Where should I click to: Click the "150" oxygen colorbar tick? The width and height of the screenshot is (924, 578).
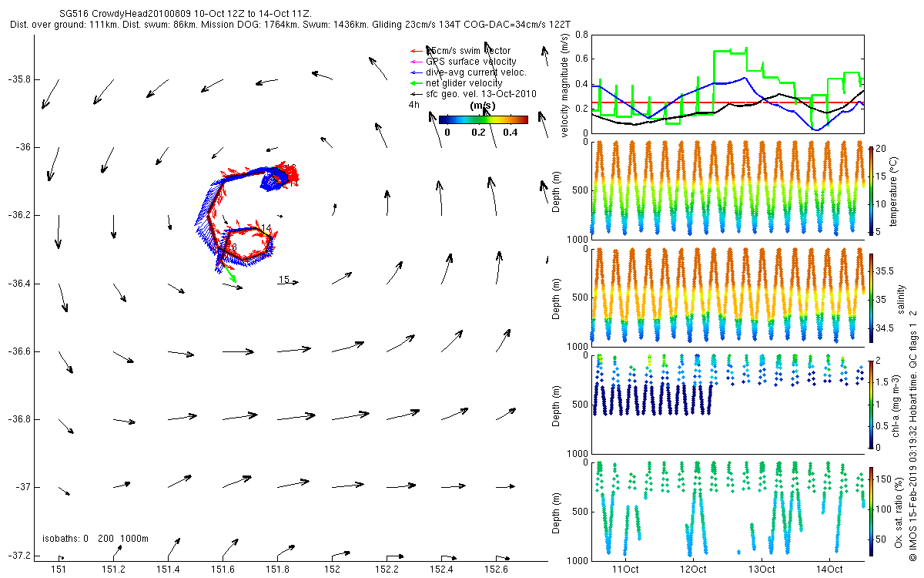(884, 478)
